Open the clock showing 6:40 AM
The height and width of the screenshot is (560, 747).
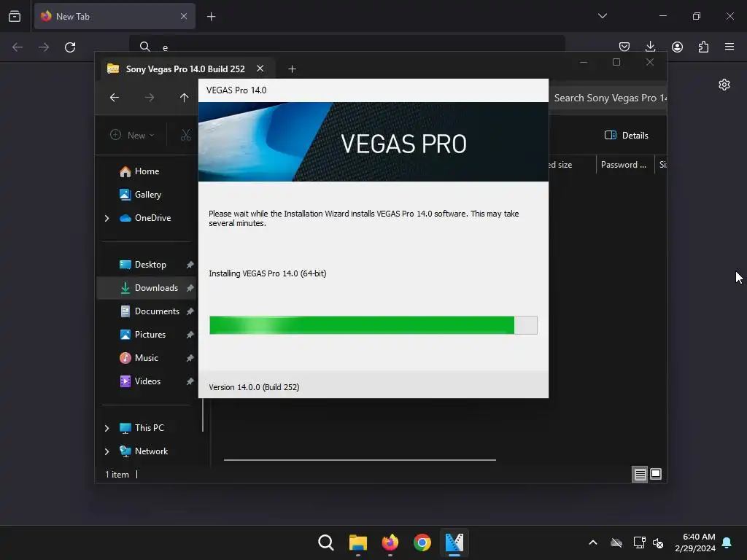[695, 542]
